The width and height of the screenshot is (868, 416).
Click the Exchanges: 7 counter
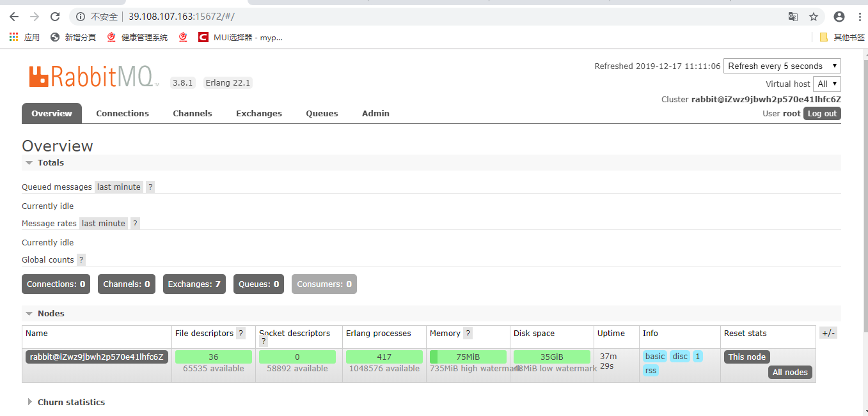(x=194, y=284)
